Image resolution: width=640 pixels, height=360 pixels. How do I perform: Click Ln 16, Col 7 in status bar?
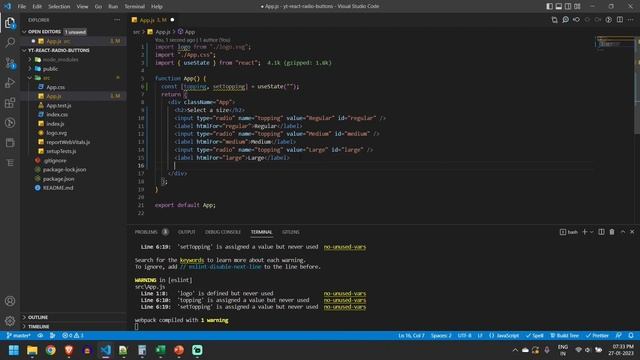tap(411, 336)
